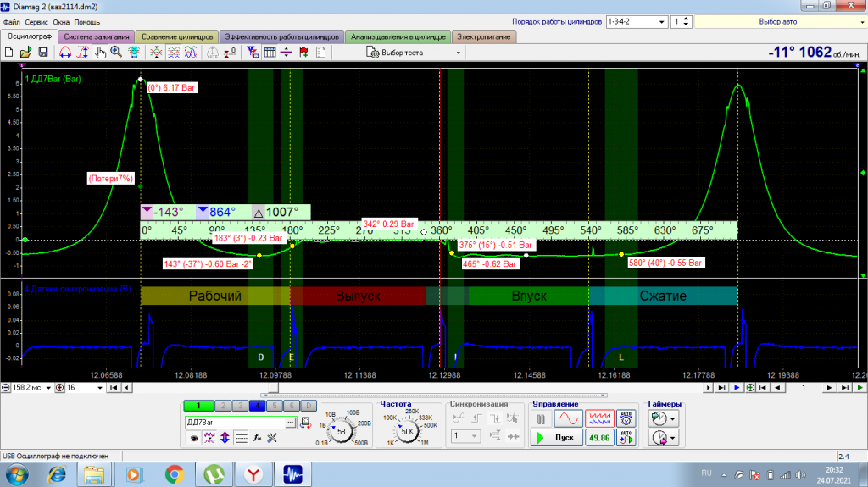Open Internet Explorer from the taskbar

(x=57, y=475)
